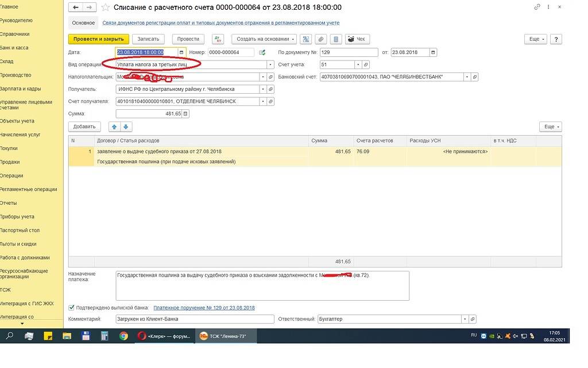Open 'Интеграция с ГИС ЖКХ' sidebar section
This screenshot has width=588, height=368.
point(27,304)
